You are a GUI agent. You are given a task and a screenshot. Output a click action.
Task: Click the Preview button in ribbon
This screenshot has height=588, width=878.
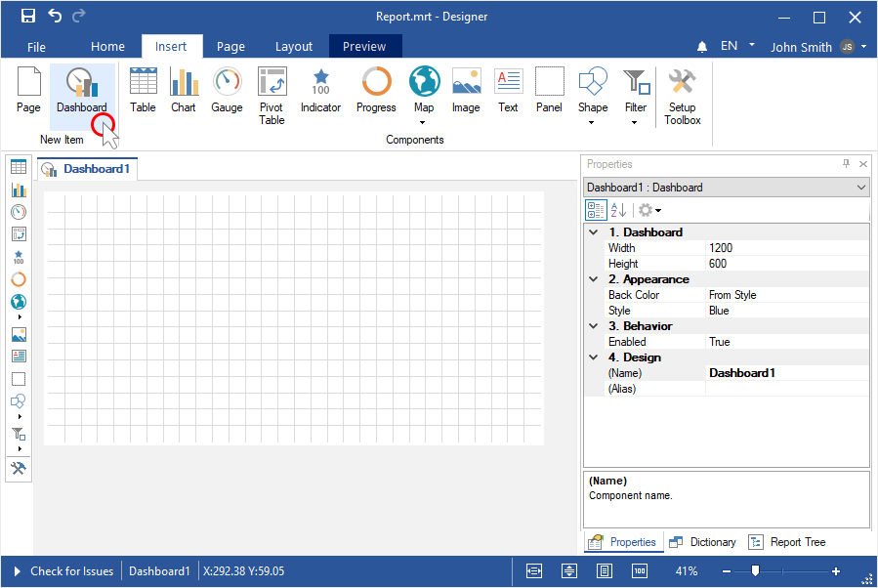click(364, 46)
